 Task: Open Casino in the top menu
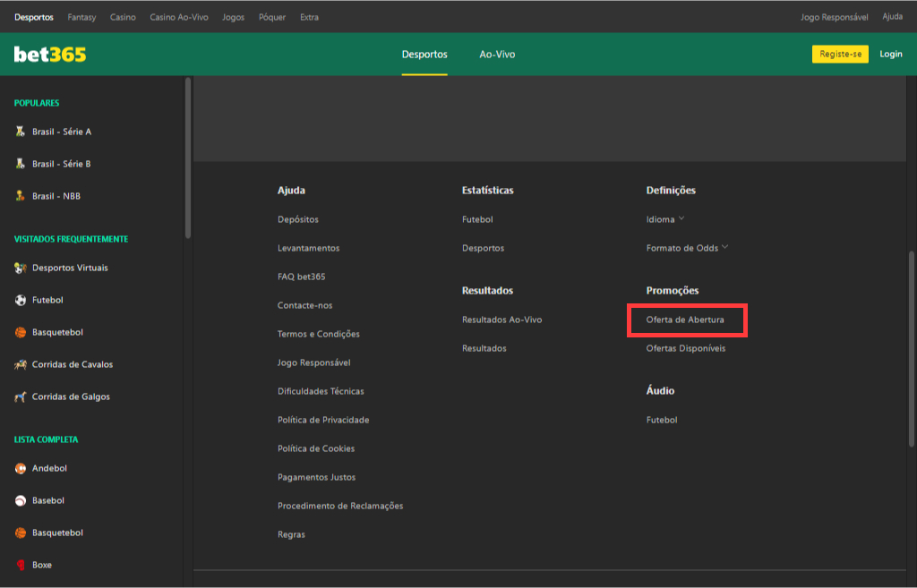[x=123, y=17]
